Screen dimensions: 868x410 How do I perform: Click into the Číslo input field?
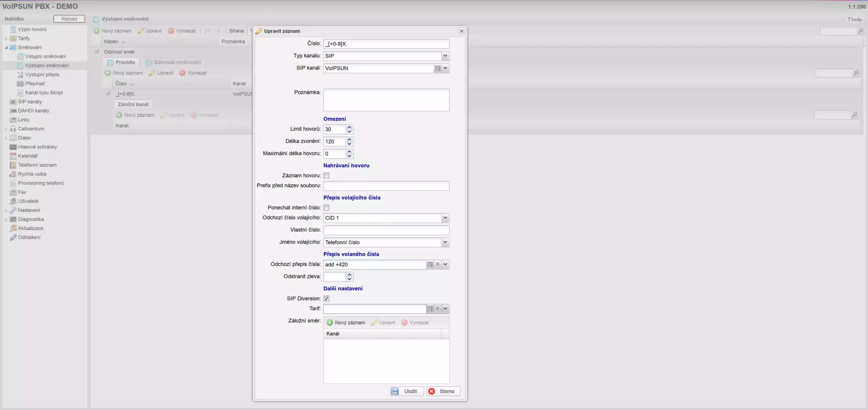[x=386, y=44]
